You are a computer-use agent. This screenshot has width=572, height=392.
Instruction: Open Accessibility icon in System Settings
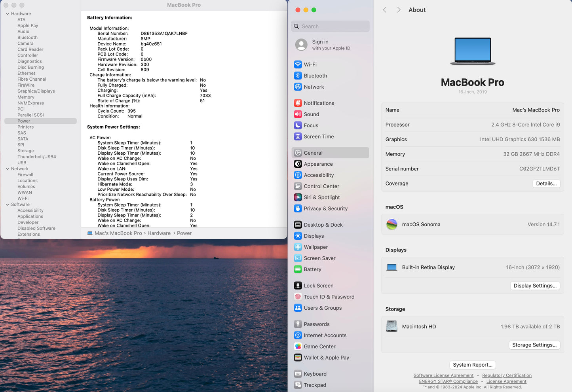tap(298, 175)
